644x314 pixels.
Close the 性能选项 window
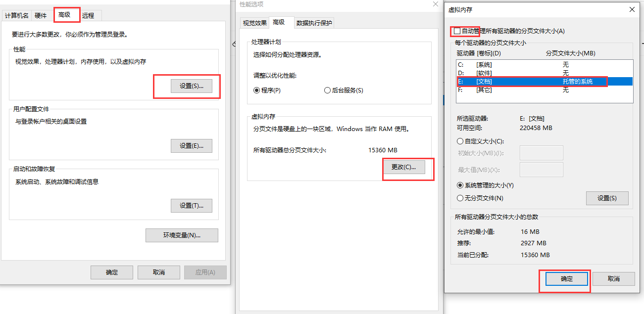(436, 4)
